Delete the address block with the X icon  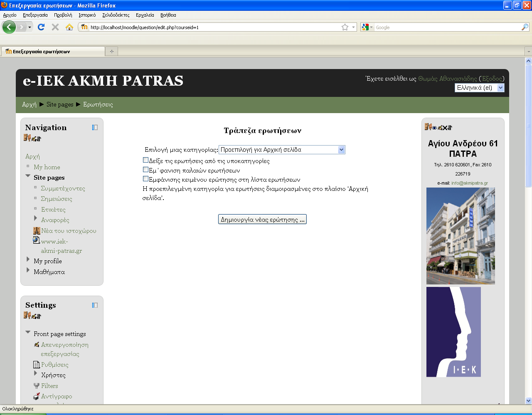click(445, 128)
